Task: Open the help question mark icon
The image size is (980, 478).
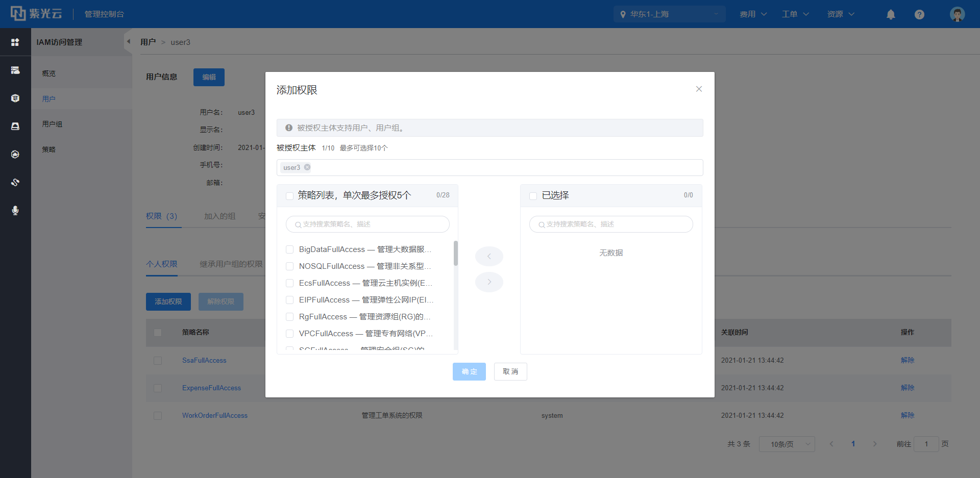Action: (x=919, y=14)
